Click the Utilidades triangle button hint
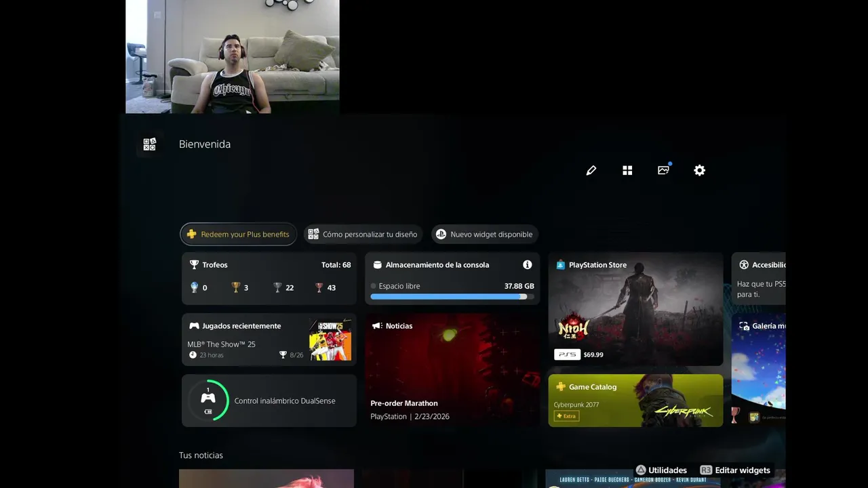This screenshot has width=868, height=488. pyautogui.click(x=661, y=470)
